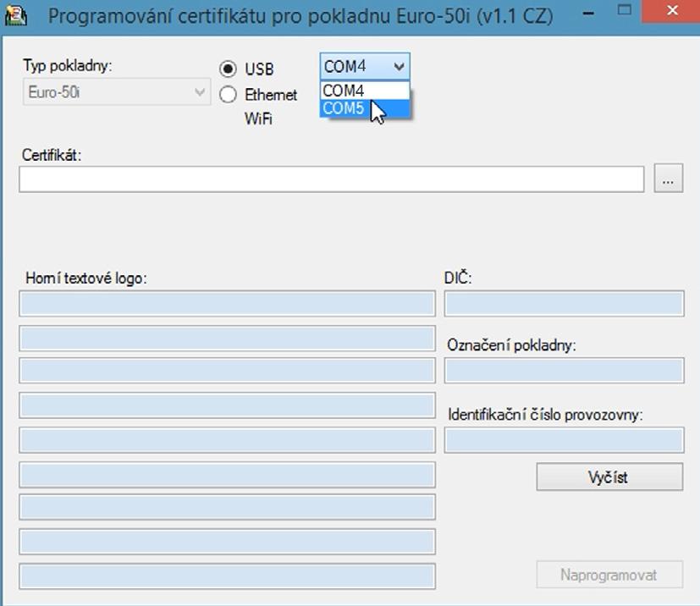700x606 pixels.
Task: Click the Certifikát path input field
Action: pos(332,179)
